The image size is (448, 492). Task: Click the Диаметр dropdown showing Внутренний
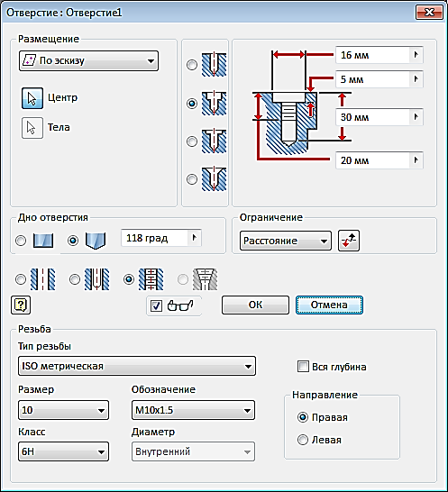(193, 451)
